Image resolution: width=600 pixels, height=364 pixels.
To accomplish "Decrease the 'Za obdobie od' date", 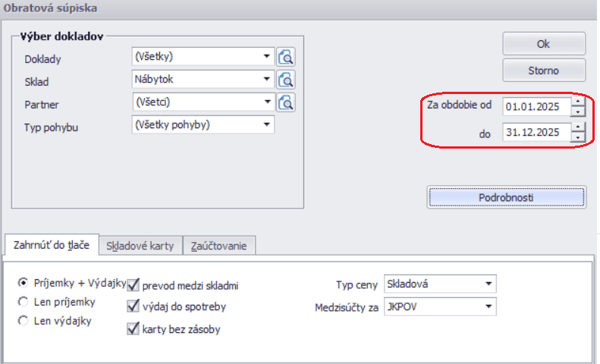I will (x=579, y=111).
